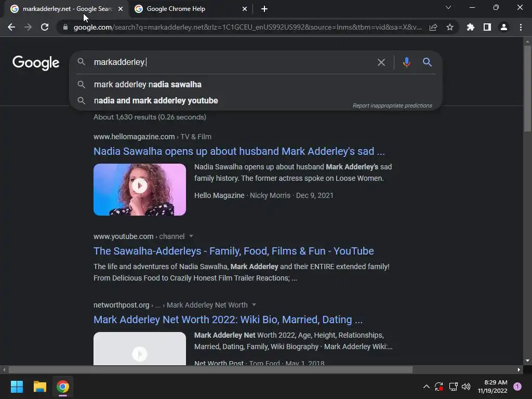
Task: Open Mark Adderley Net Worth 2022 result
Action: [228, 320]
